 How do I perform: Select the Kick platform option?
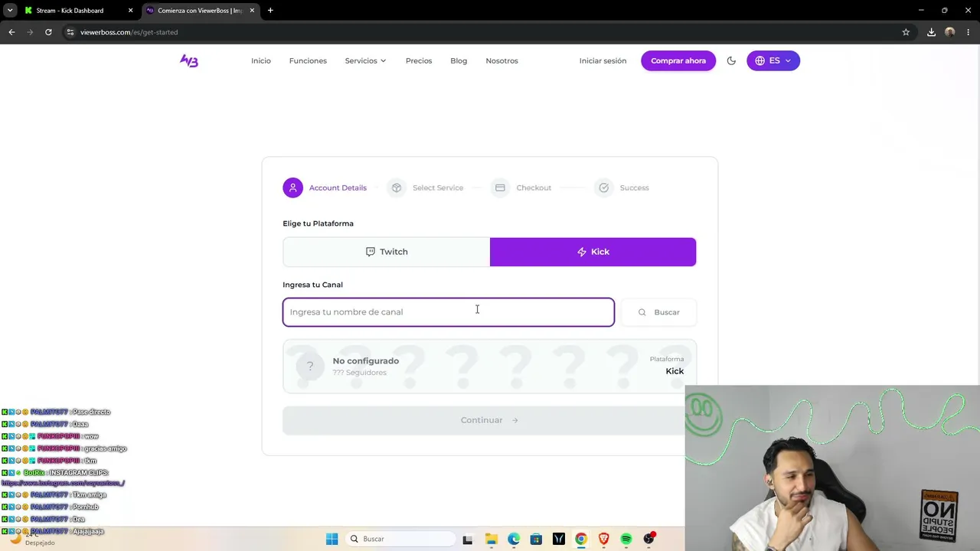tap(593, 252)
